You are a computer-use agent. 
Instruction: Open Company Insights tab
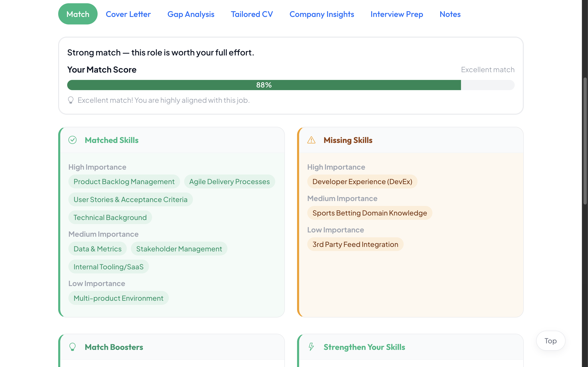(321, 14)
